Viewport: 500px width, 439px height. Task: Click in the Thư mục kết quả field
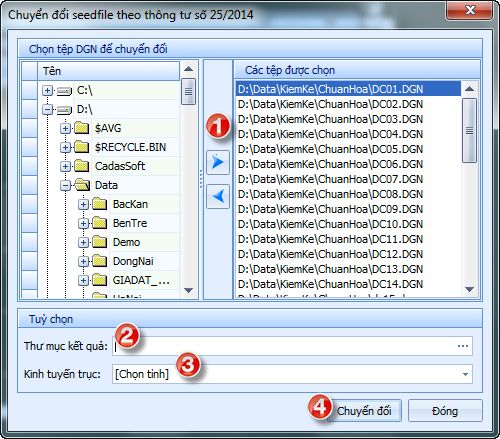[x=284, y=346]
